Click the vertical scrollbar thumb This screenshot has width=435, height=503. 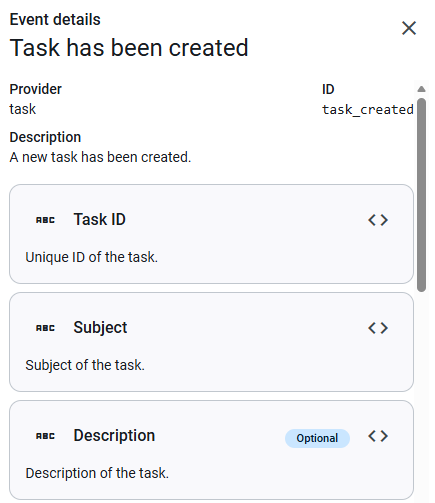[x=421, y=195]
